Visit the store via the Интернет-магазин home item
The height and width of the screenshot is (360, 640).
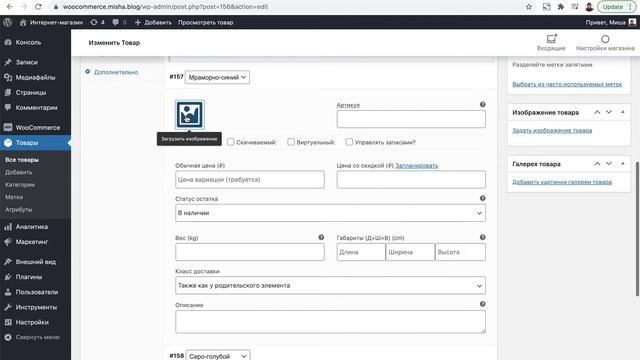click(x=51, y=22)
